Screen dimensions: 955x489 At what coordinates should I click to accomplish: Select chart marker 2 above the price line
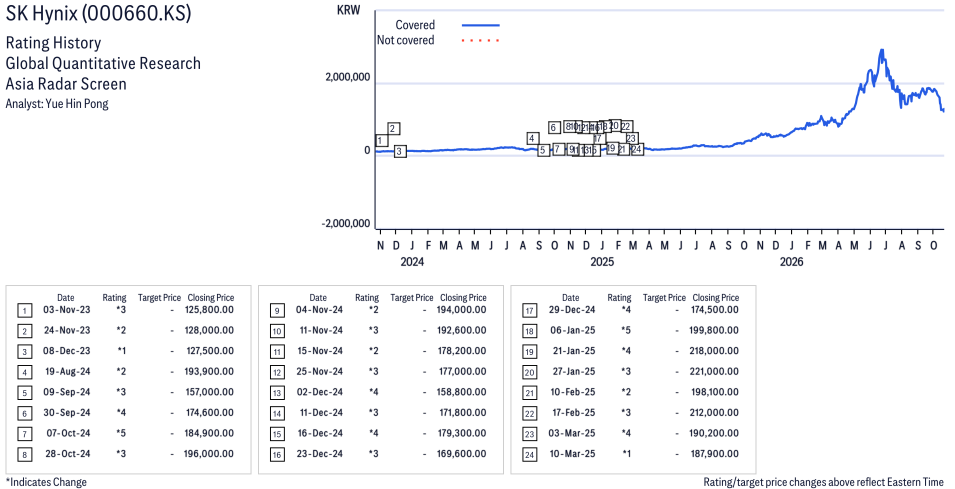pyautogui.click(x=393, y=128)
